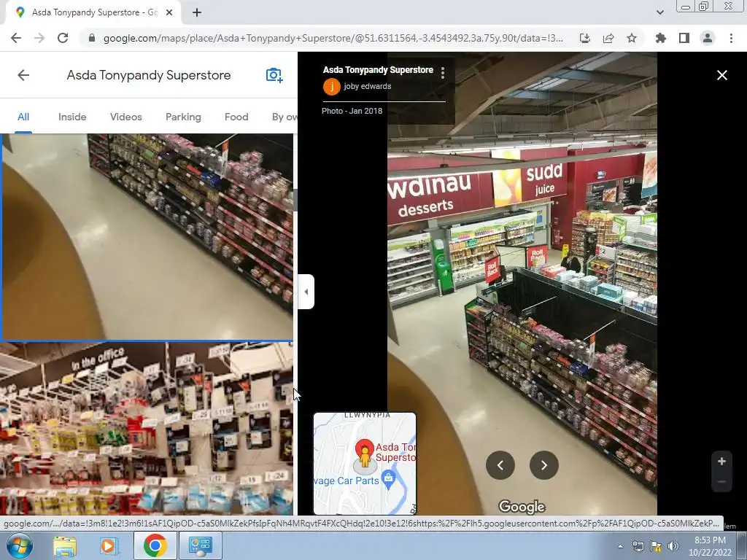Viewport: 747px width, 560px height.
Task: Focus the address bar URL
Action: [333, 38]
